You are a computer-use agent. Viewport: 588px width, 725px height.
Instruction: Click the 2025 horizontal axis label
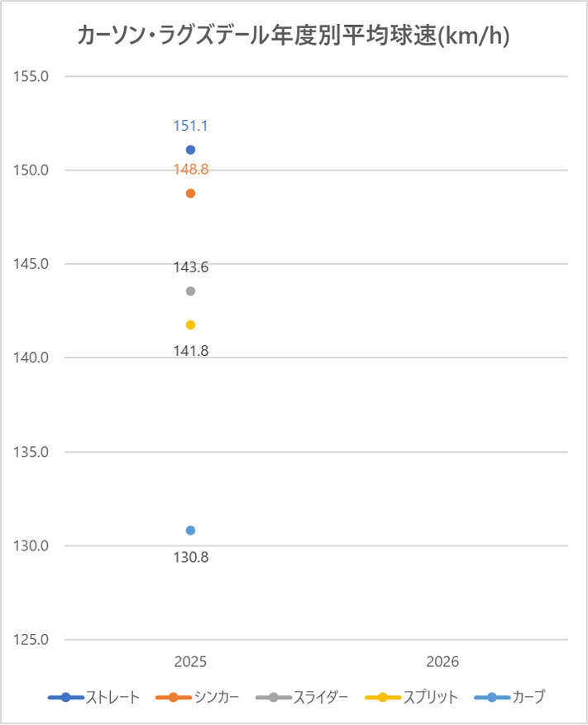190,663
